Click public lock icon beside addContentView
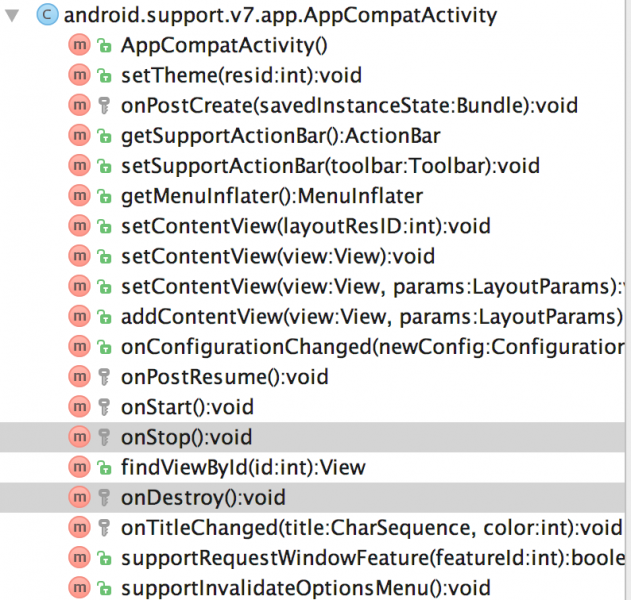Image resolution: width=631 pixels, height=600 pixels. pyautogui.click(x=104, y=317)
